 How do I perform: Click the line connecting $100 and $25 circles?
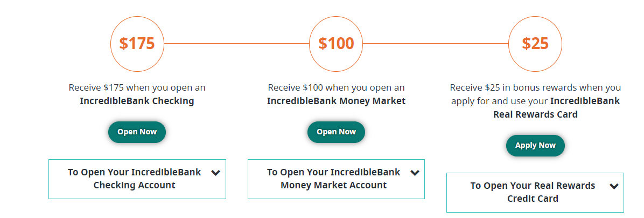(x=436, y=43)
